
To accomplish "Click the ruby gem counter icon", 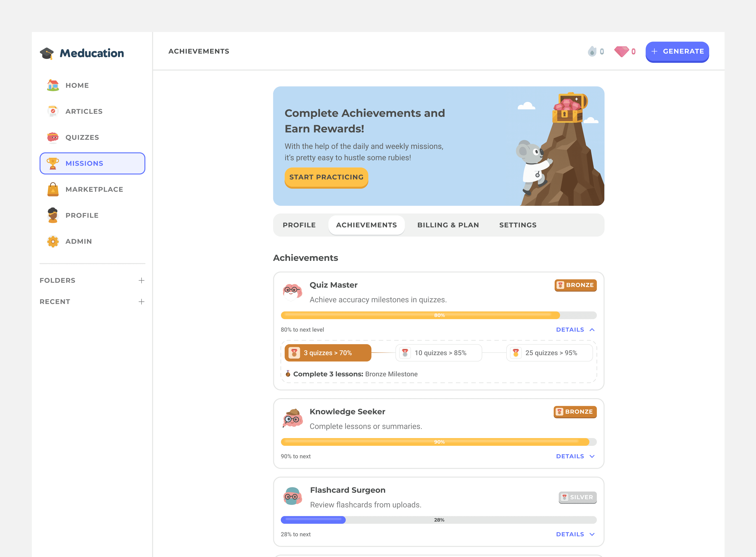I will pyautogui.click(x=621, y=52).
